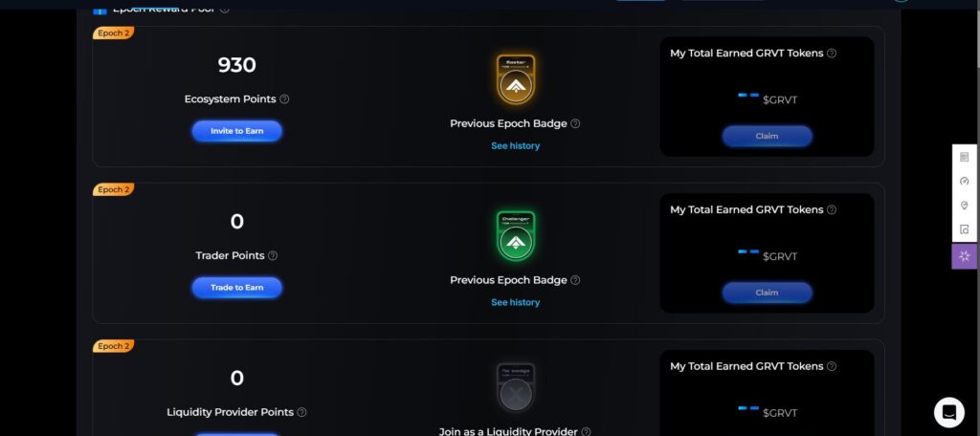Open See history under green badge

516,302
